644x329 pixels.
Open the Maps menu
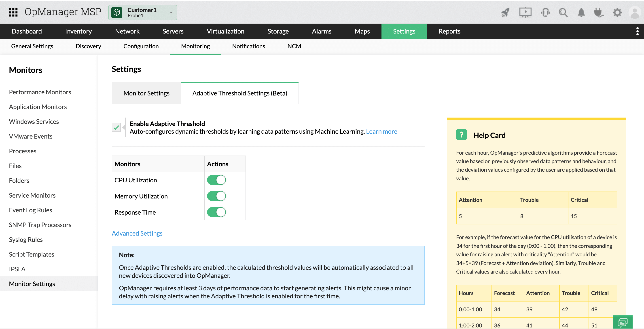click(362, 31)
